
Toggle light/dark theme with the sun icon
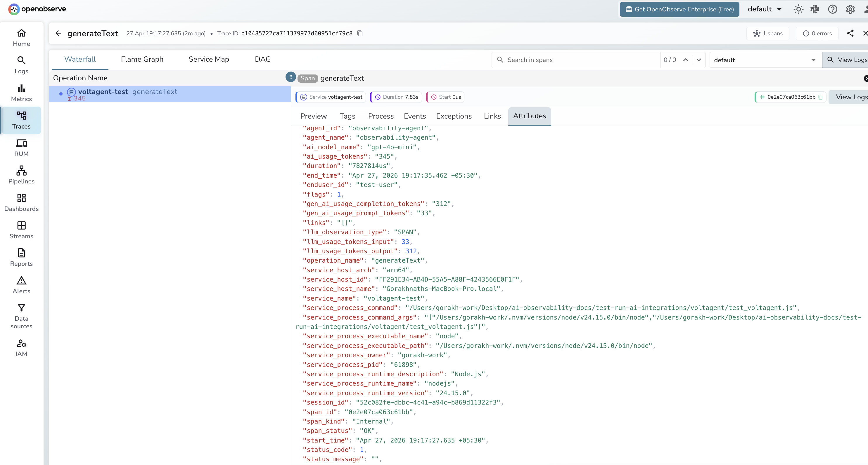798,9
